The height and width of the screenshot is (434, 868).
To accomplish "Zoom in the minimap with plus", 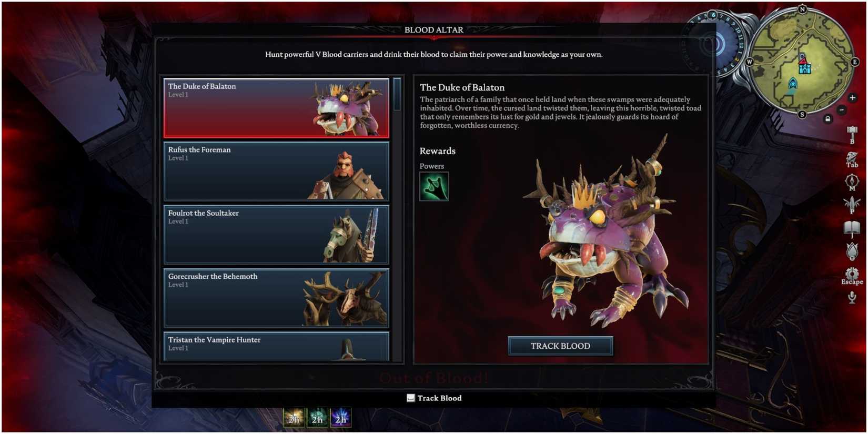I will pos(852,98).
